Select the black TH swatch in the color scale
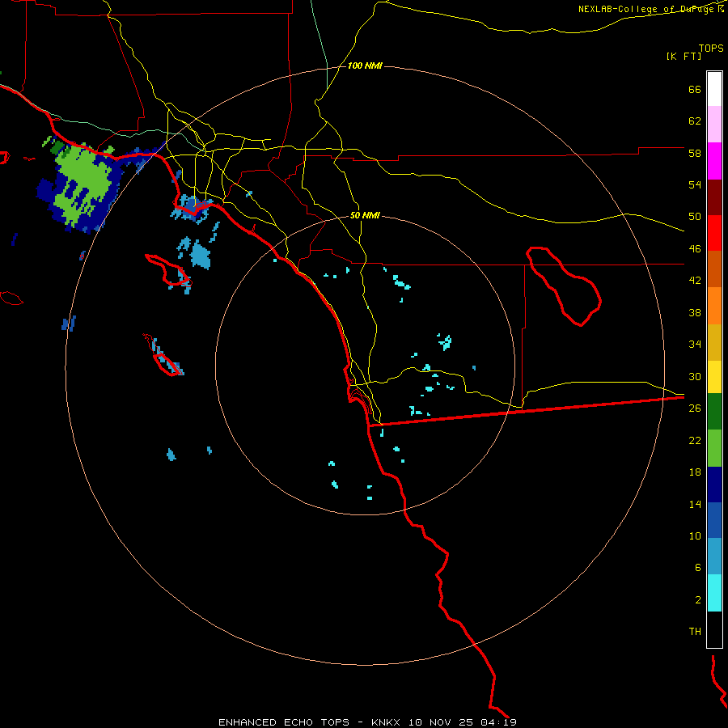728x728 pixels. (714, 629)
